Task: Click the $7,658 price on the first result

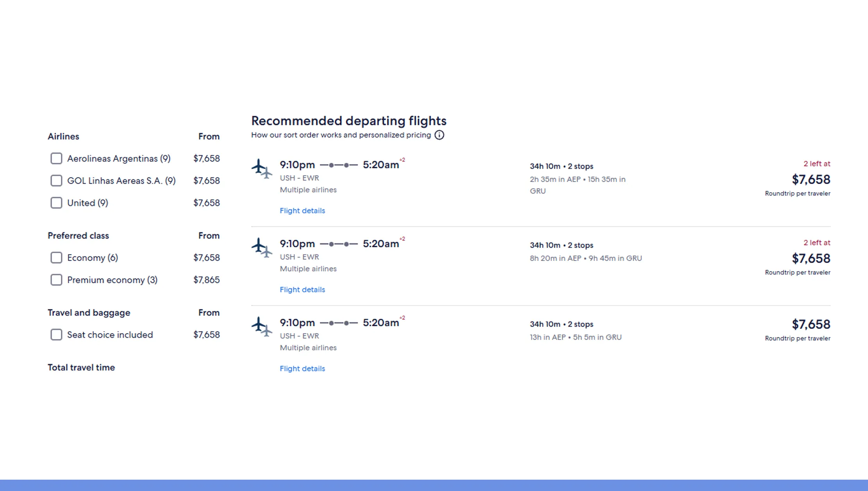Action: coord(811,180)
